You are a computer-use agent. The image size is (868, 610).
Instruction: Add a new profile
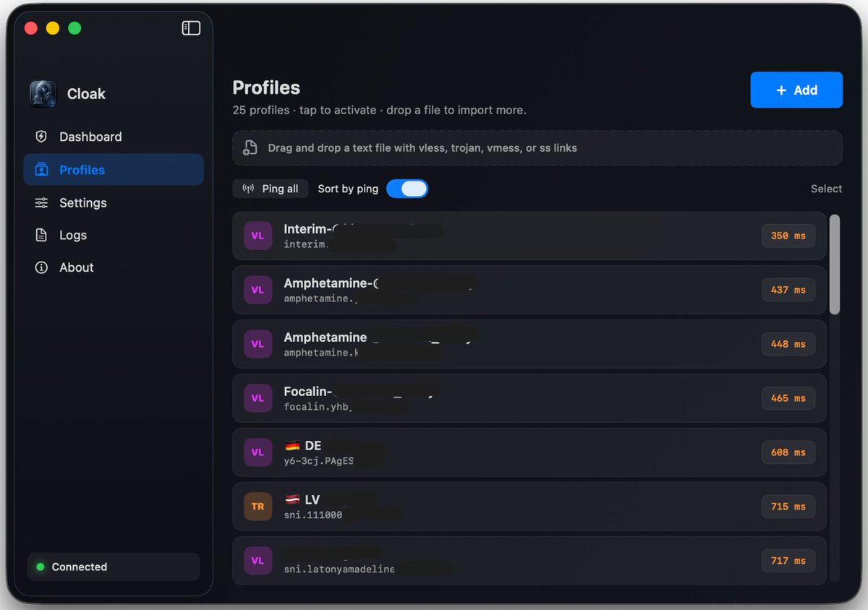click(x=796, y=90)
